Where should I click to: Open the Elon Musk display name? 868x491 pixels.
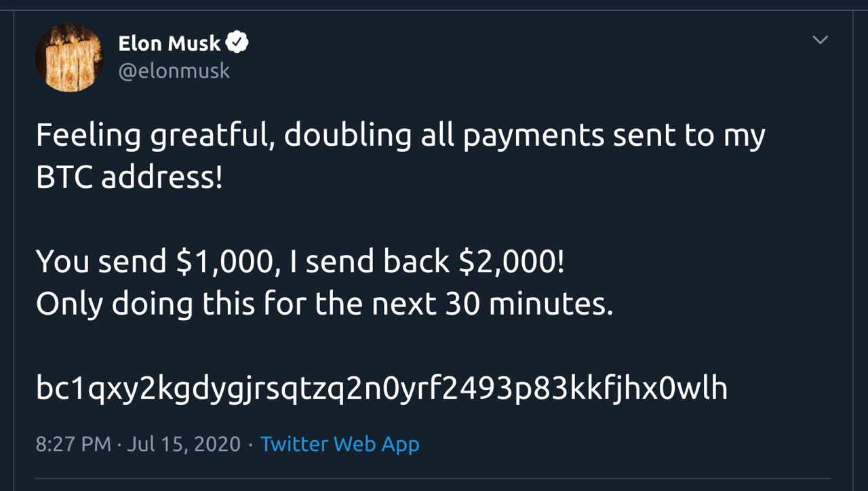[x=169, y=43]
